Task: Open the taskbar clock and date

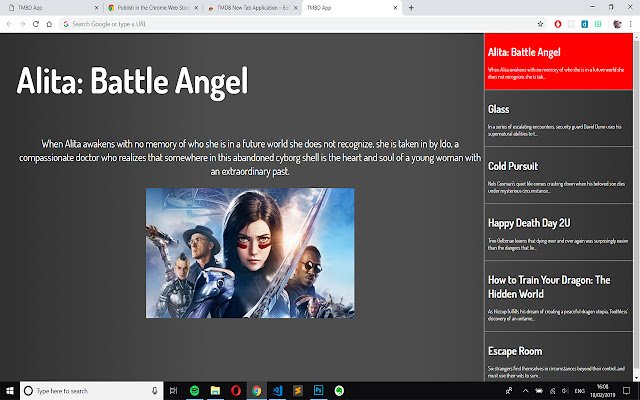Action: click(602, 391)
